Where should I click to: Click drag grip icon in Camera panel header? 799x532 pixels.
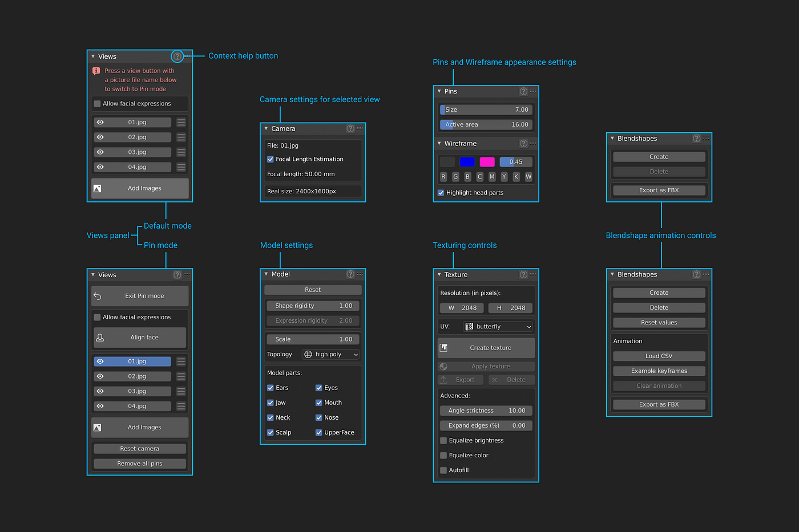coord(360,129)
